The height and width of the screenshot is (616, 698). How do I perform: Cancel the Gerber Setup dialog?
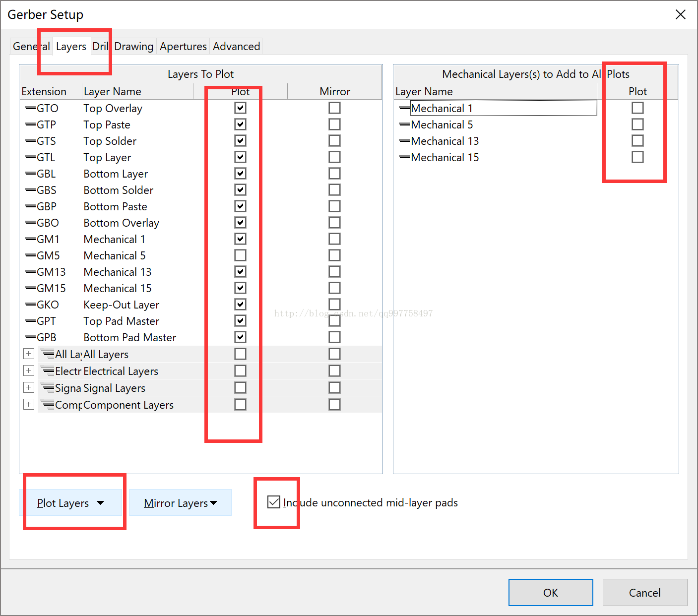645,592
